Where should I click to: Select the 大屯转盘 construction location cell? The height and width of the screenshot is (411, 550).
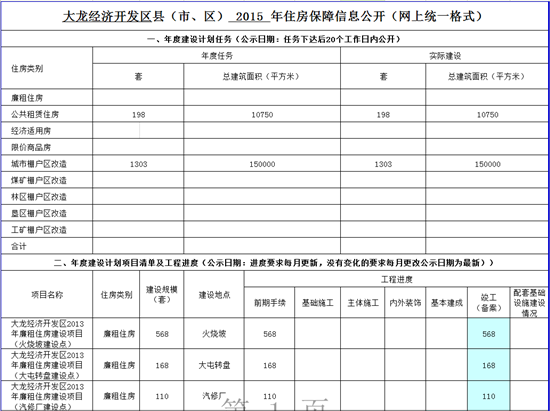click(214, 365)
